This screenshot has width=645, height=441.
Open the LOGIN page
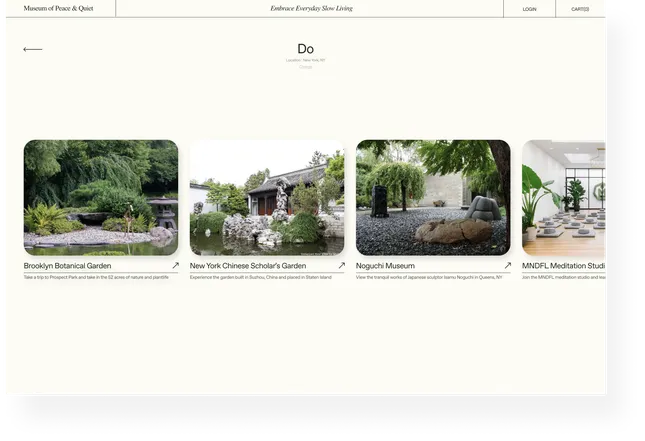coord(529,9)
